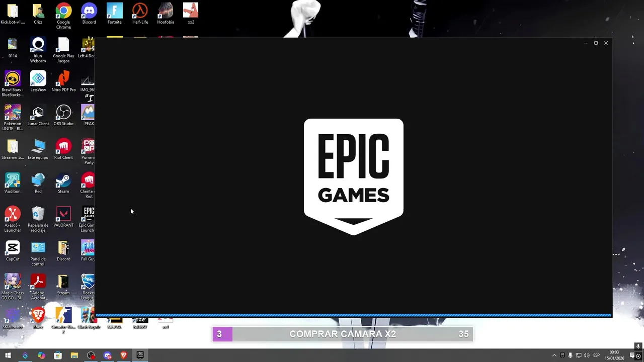This screenshot has width=644, height=362.
Task: Switch to OBS Studio in taskbar
Action: 91,355
